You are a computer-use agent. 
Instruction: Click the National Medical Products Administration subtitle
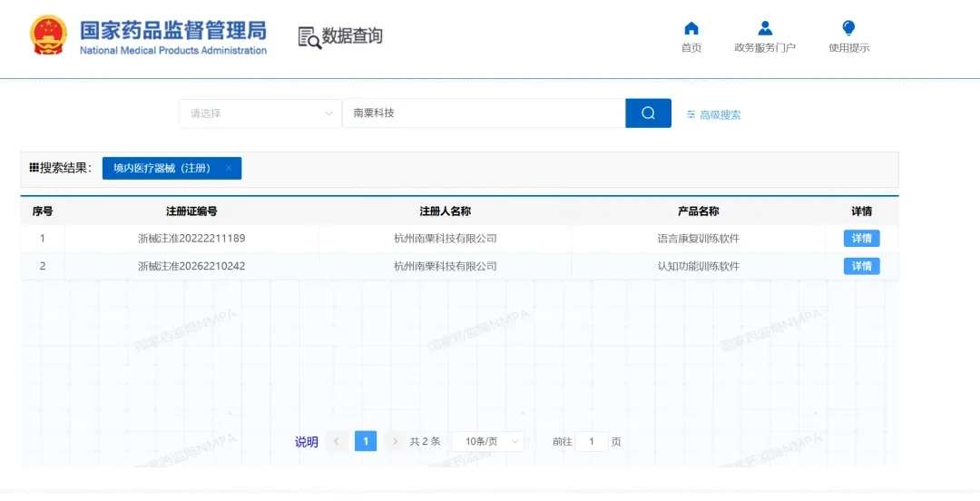[x=173, y=51]
